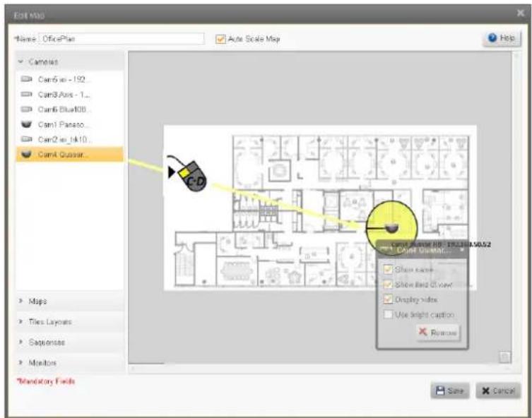532x418 pixels.
Task: Click the red X icon on Remove
Action: click(x=422, y=331)
